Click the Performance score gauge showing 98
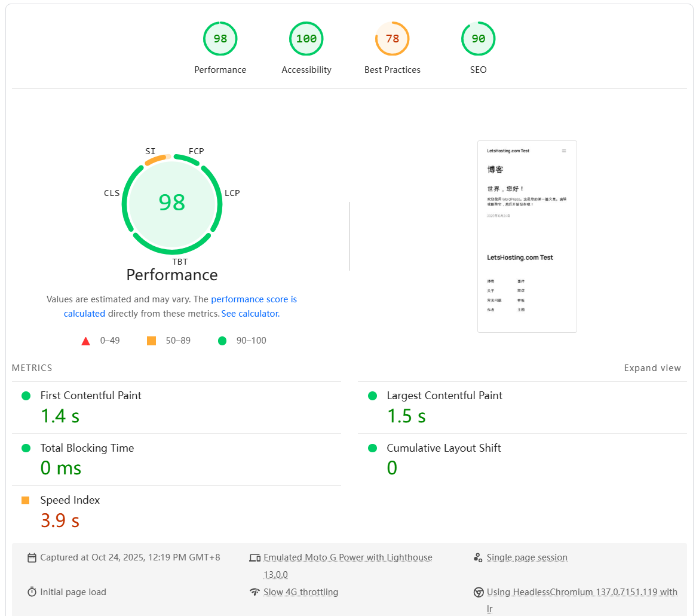The height and width of the screenshot is (616, 699). 220,39
